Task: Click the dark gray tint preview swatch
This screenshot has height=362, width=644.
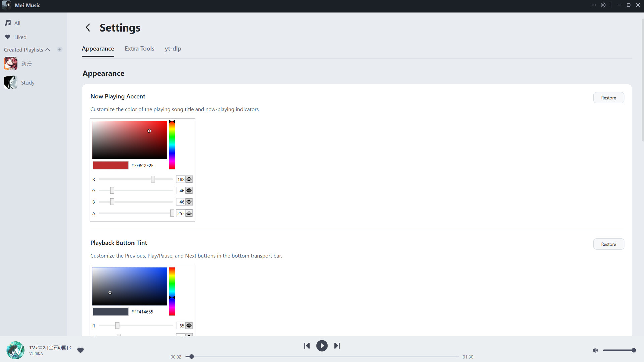Action: (x=111, y=312)
